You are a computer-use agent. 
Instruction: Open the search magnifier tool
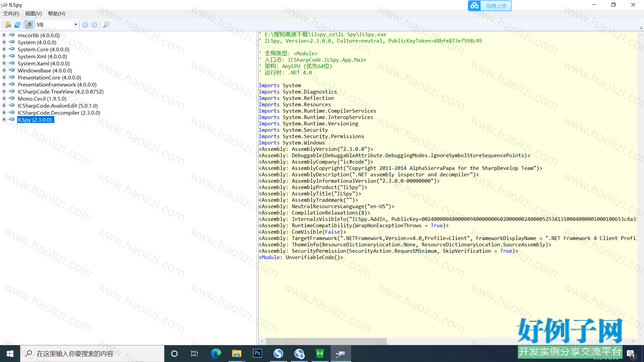[106, 25]
